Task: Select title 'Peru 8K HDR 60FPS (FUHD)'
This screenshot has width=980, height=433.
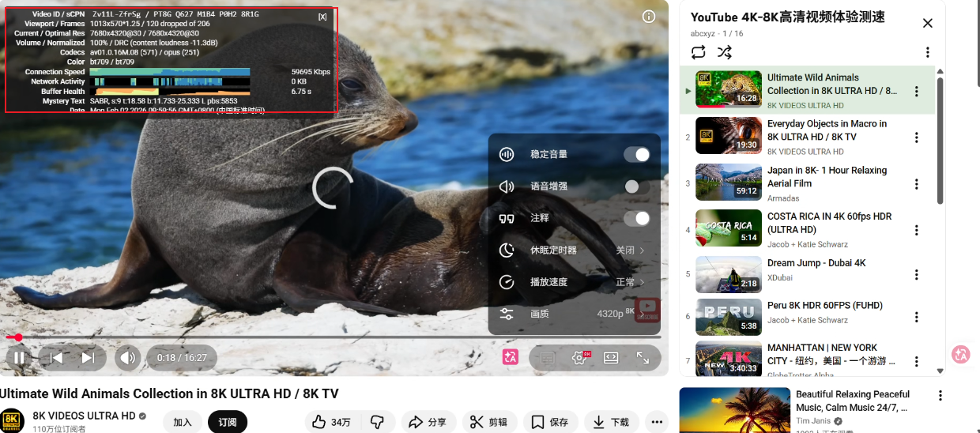Action: click(x=825, y=306)
